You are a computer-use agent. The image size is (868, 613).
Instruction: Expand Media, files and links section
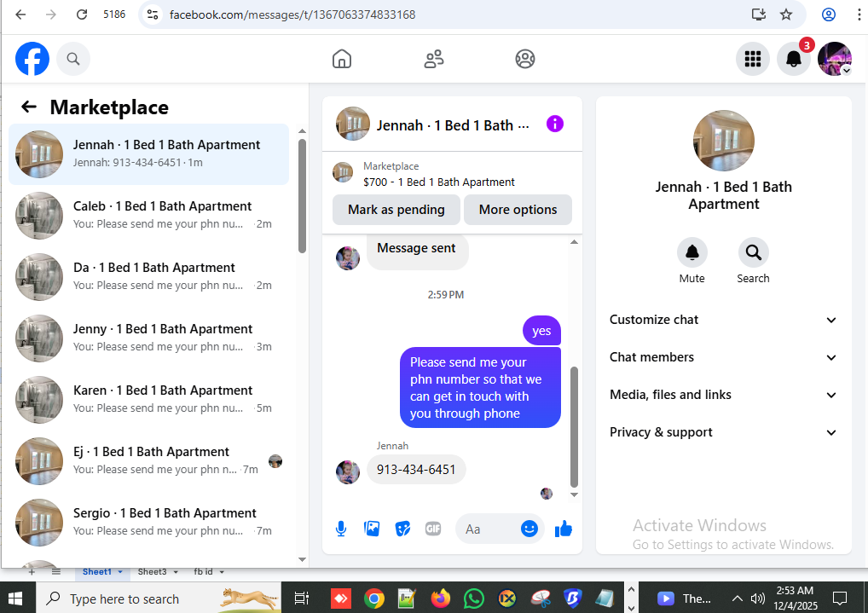(x=723, y=395)
